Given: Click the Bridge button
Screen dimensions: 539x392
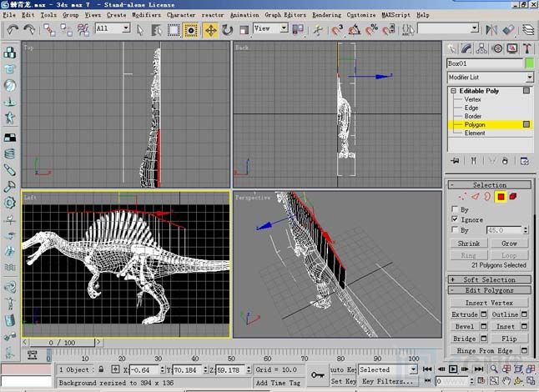Looking at the screenshot, I should 465,339.
